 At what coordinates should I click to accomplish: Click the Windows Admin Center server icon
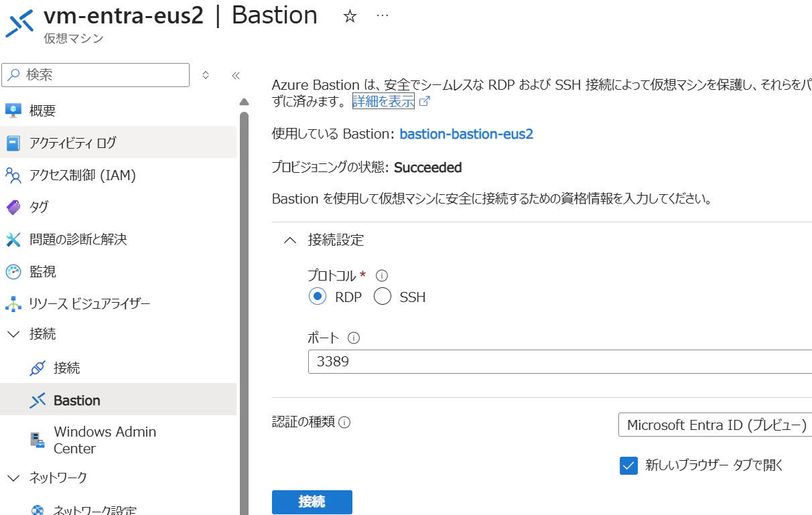click(x=38, y=440)
